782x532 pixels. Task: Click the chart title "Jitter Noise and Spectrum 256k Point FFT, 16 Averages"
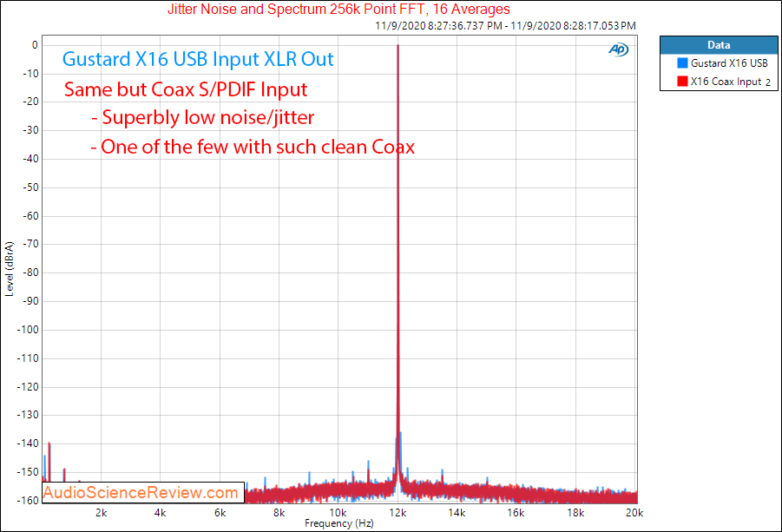coord(338,9)
